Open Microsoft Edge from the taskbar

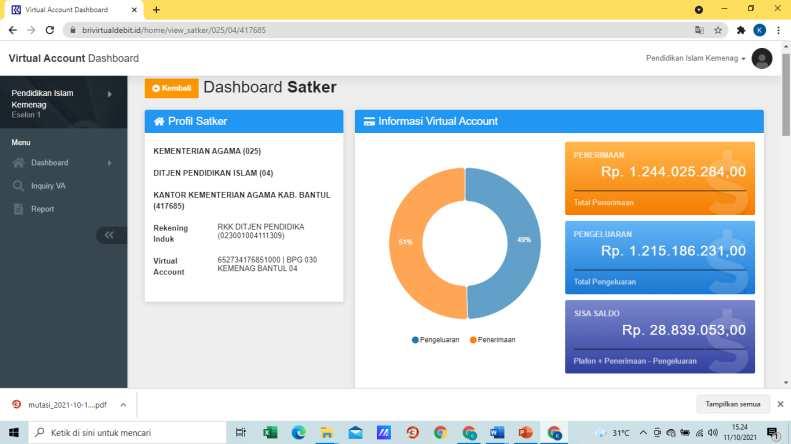pos(299,432)
